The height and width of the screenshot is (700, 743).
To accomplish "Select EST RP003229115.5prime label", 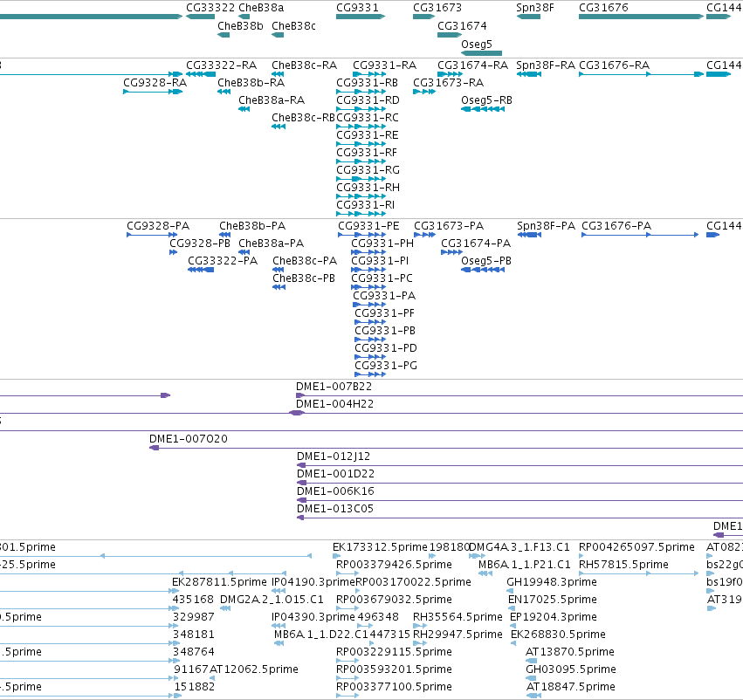I will (394, 652).
